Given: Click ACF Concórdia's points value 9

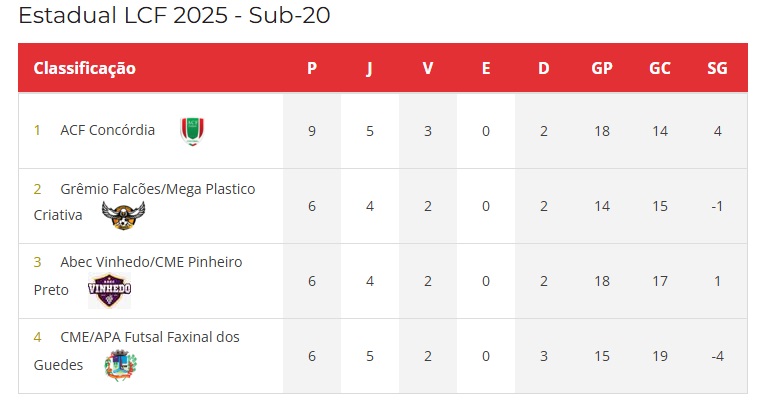Looking at the screenshot, I should pos(312,131).
